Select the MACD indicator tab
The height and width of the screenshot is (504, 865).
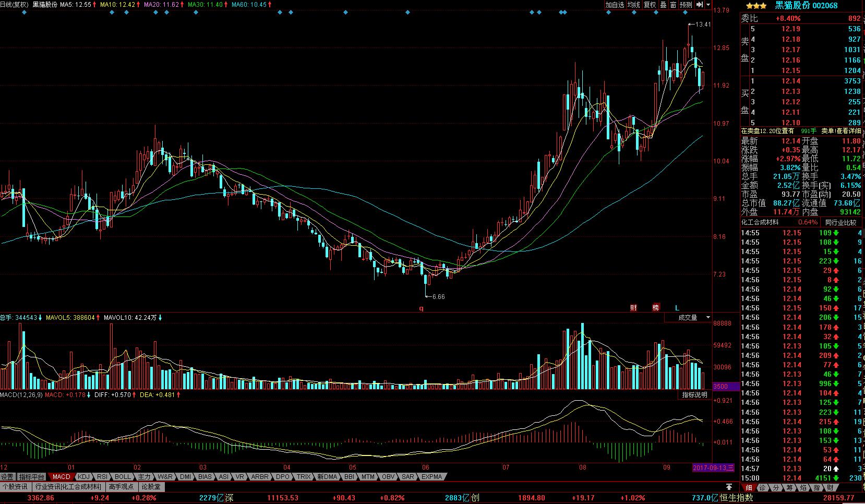point(61,477)
